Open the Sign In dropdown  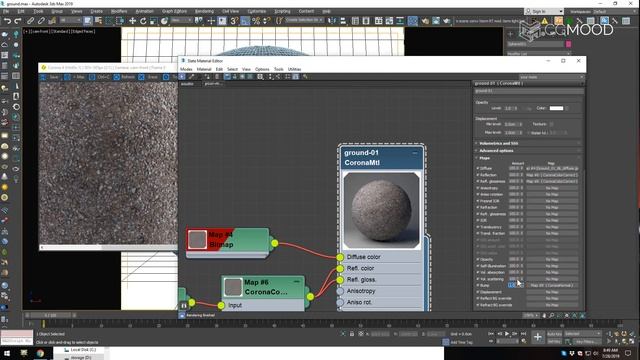click(544, 11)
